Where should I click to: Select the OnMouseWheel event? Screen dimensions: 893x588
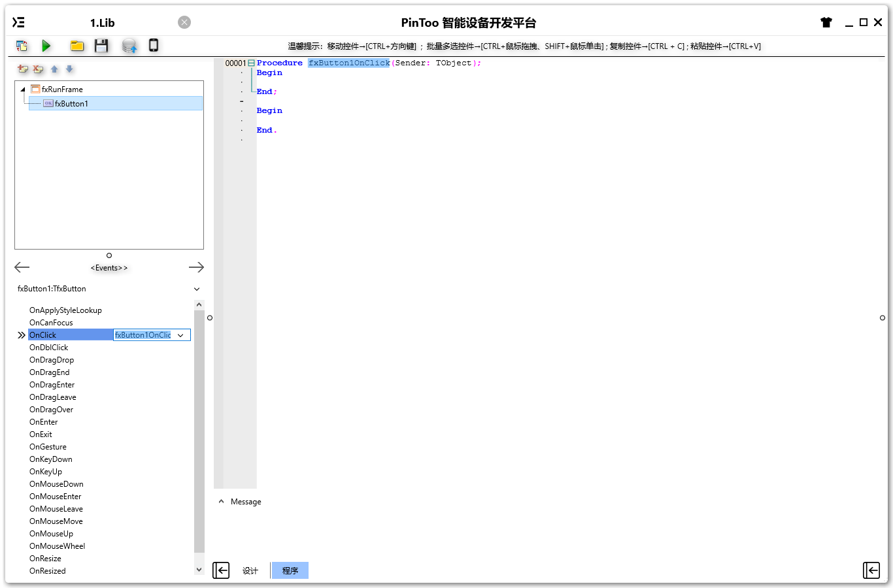point(57,546)
